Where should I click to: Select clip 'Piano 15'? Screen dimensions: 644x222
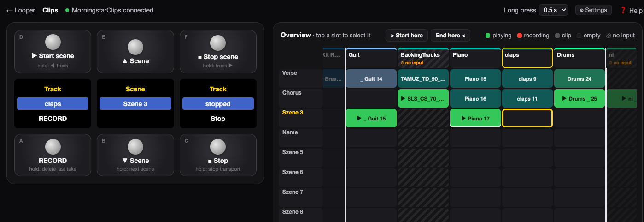coord(475,78)
